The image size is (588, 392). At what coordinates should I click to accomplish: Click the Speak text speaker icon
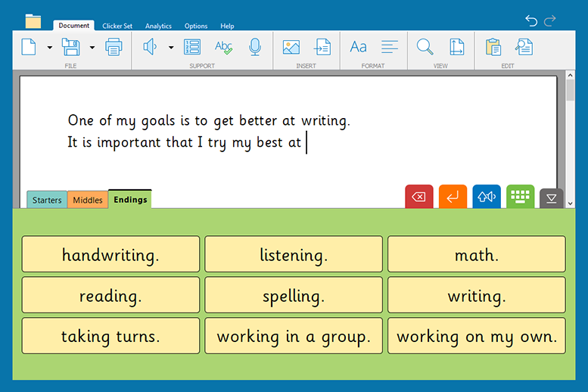pos(150,48)
